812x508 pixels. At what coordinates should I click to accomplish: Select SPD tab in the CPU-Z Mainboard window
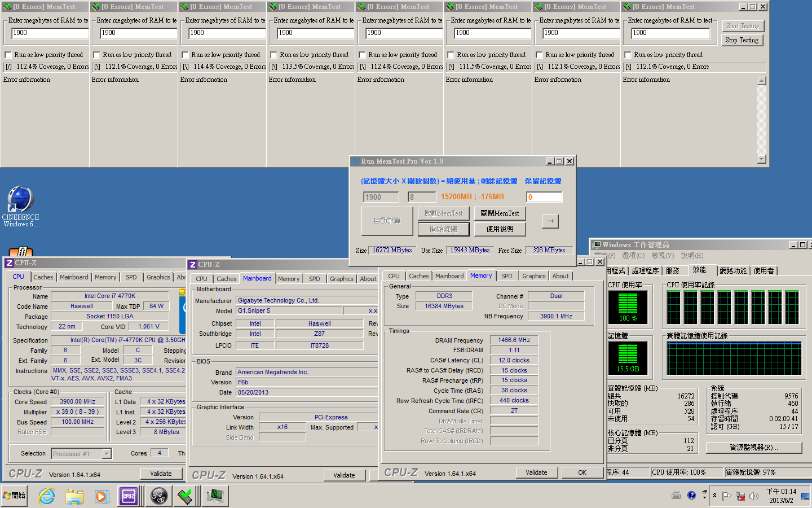[x=315, y=279]
